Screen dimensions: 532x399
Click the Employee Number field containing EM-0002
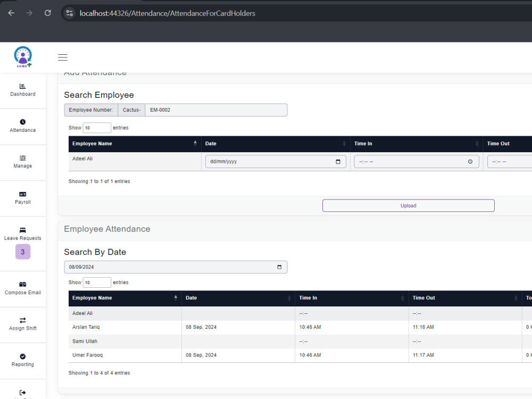[x=216, y=110]
